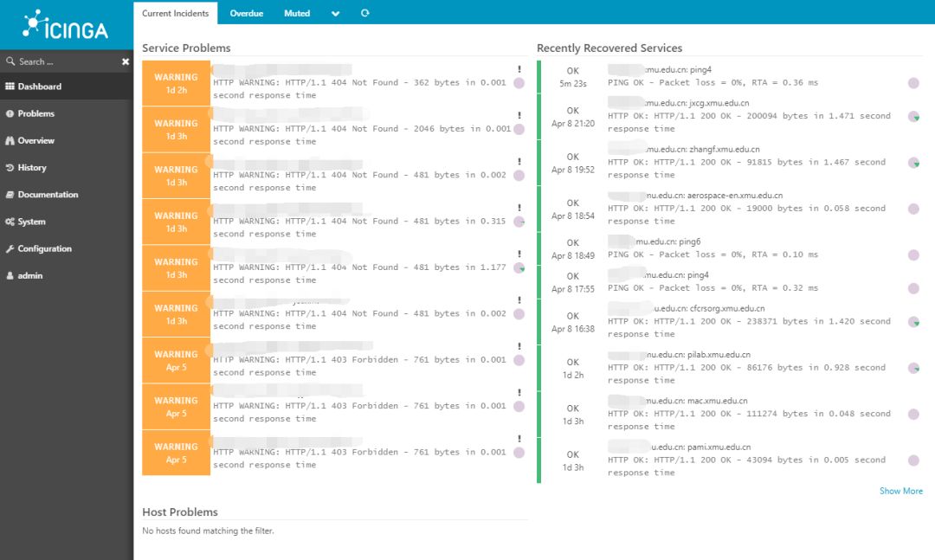Viewport: 935px width, 560px height.
Task: Click pie chart icon for aerospace-en row
Action: coord(913,209)
